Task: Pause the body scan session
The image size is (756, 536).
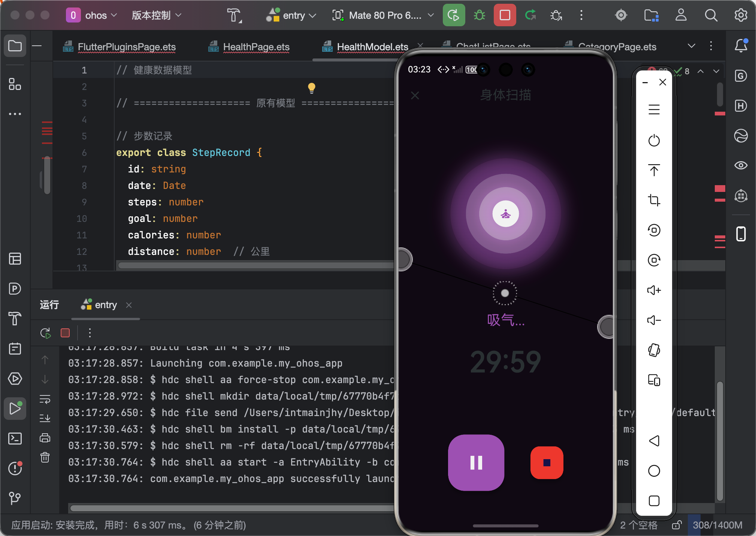Action: click(476, 463)
